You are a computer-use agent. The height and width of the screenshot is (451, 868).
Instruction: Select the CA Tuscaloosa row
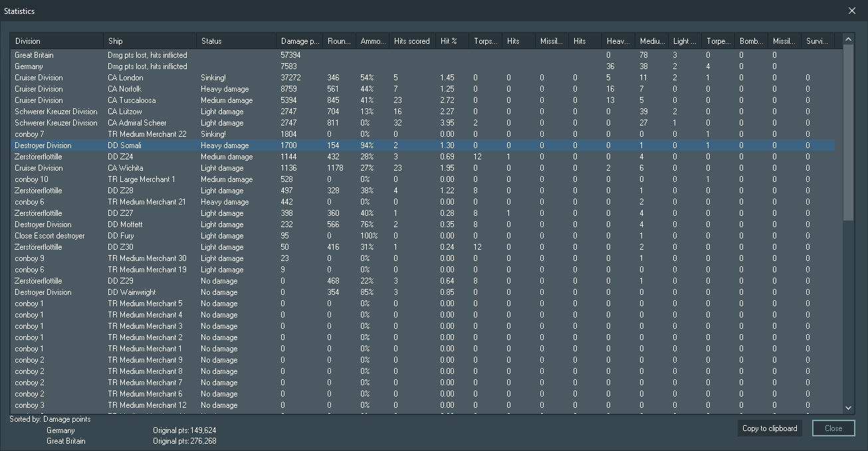[x=423, y=100]
